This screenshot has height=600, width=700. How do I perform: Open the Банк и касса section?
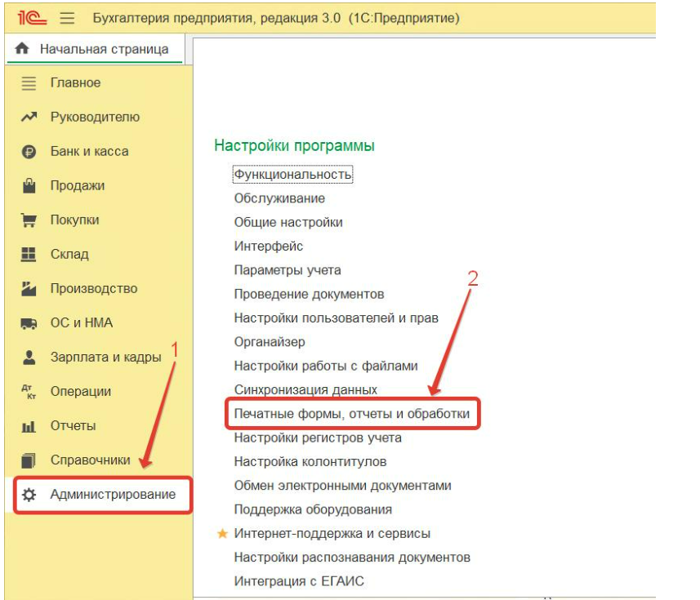coord(89,152)
